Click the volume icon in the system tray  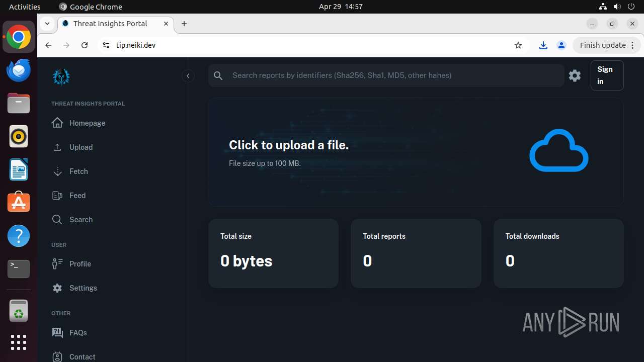617,7
